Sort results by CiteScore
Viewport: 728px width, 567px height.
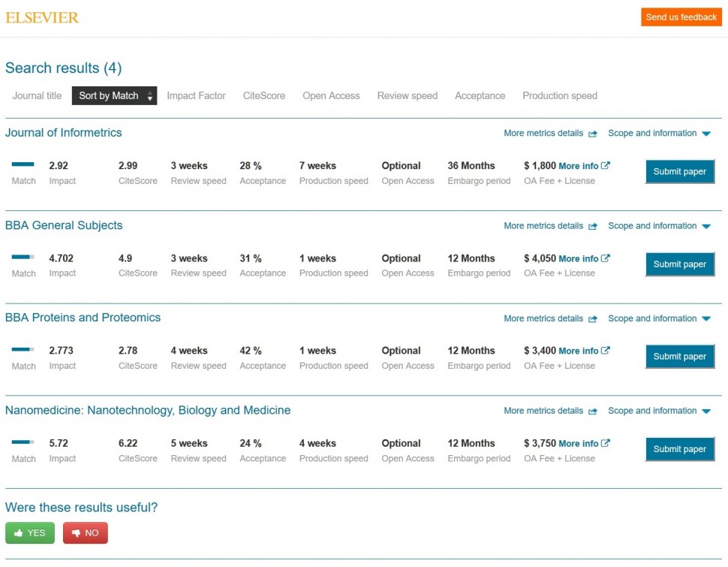click(x=264, y=95)
